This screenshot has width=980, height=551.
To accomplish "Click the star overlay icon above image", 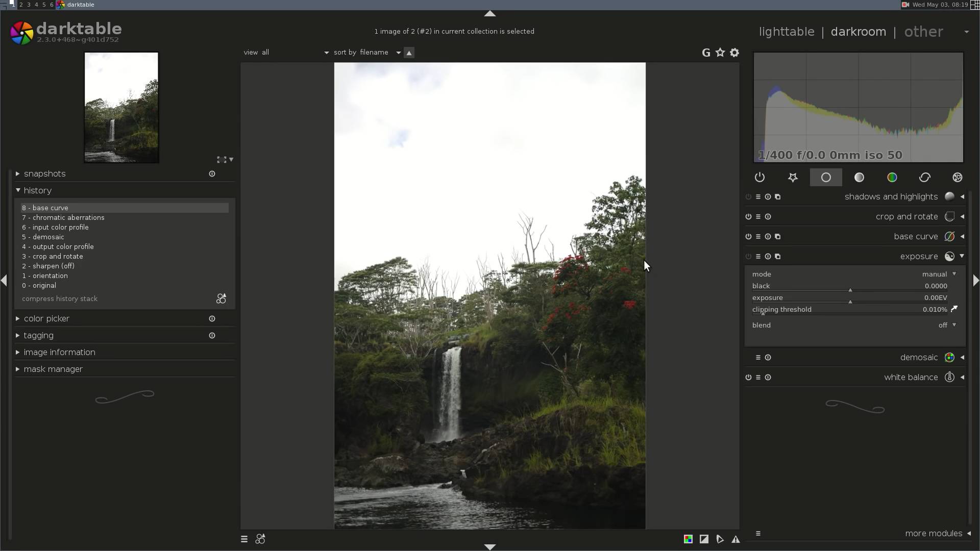I will tap(720, 53).
